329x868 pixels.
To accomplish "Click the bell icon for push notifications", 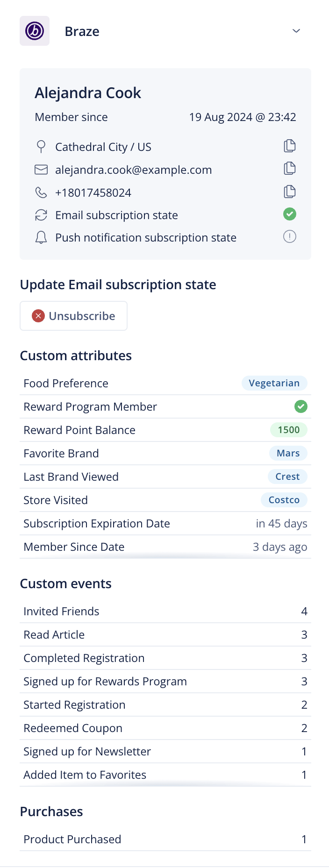I will click(41, 238).
